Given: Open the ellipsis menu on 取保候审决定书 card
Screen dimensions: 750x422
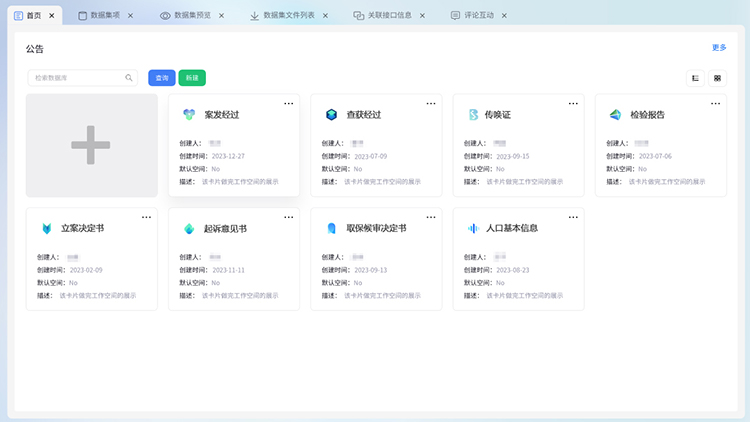Looking at the screenshot, I should [x=431, y=217].
